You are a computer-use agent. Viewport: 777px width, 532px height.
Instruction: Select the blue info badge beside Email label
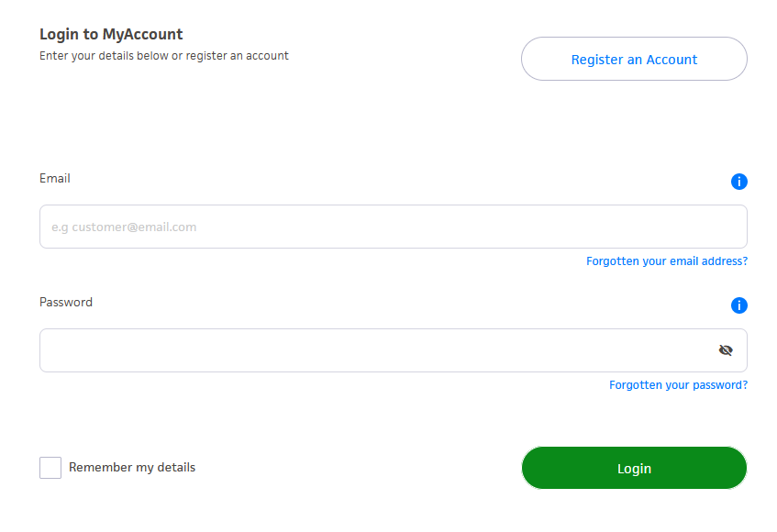[x=739, y=182]
